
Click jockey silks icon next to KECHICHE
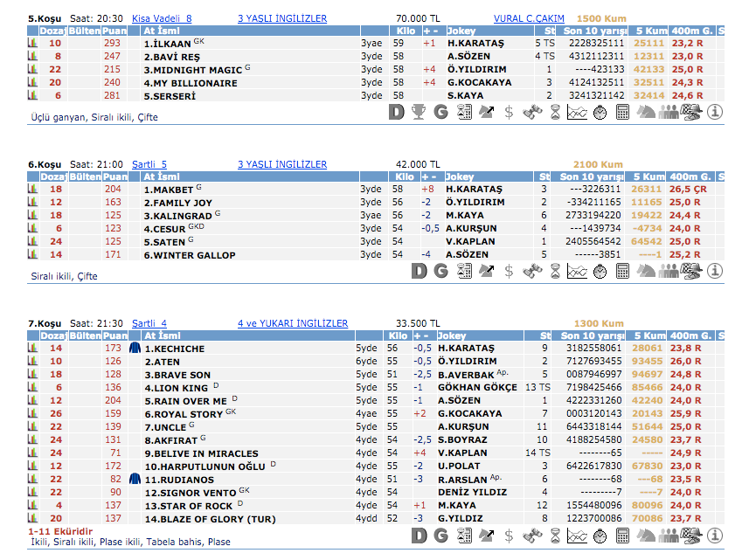pos(135,349)
